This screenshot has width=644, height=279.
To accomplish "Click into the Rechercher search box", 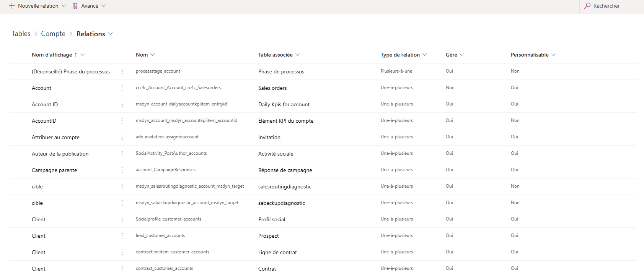I will (x=612, y=6).
